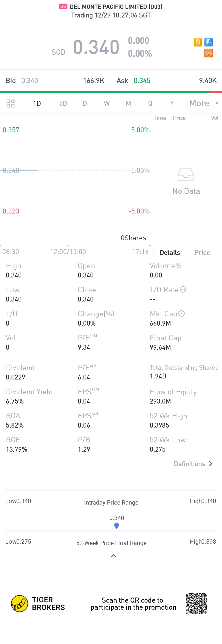Switch to the weekly W chart tab
This screenshot has width=222, height=644.
pos(107,103)
